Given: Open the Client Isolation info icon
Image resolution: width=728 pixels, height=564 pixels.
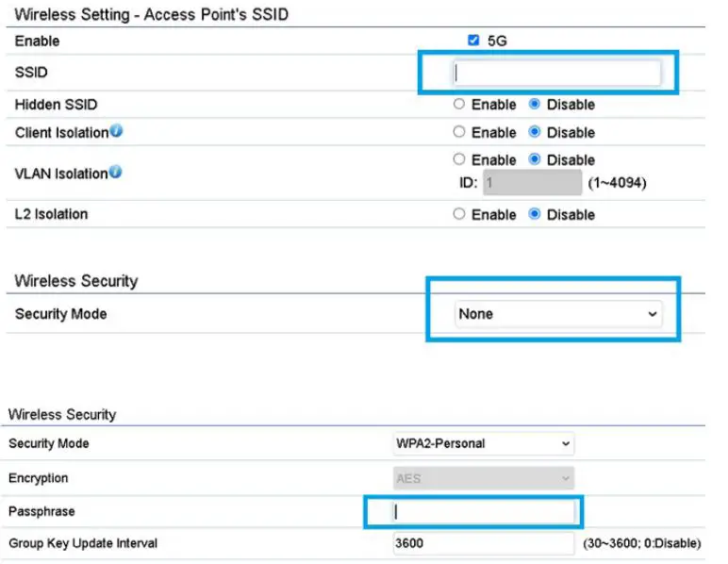Looking at the screenshot, I should [116, 131].
